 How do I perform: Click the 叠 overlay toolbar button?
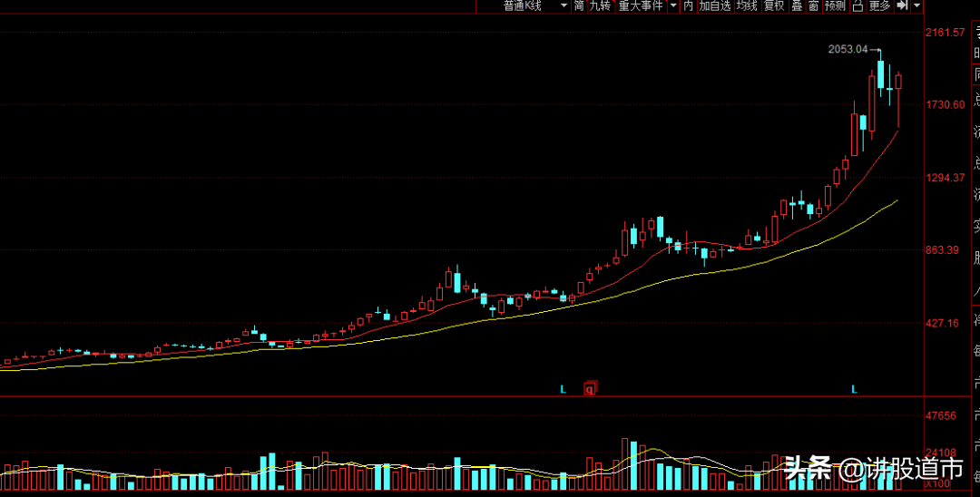point(797,6)
